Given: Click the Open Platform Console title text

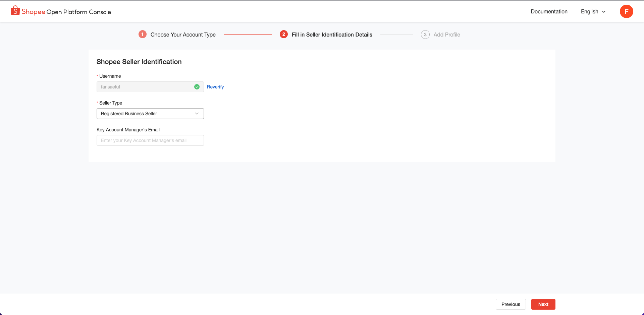Looking at the screenshot, I should tap(78, 12).
